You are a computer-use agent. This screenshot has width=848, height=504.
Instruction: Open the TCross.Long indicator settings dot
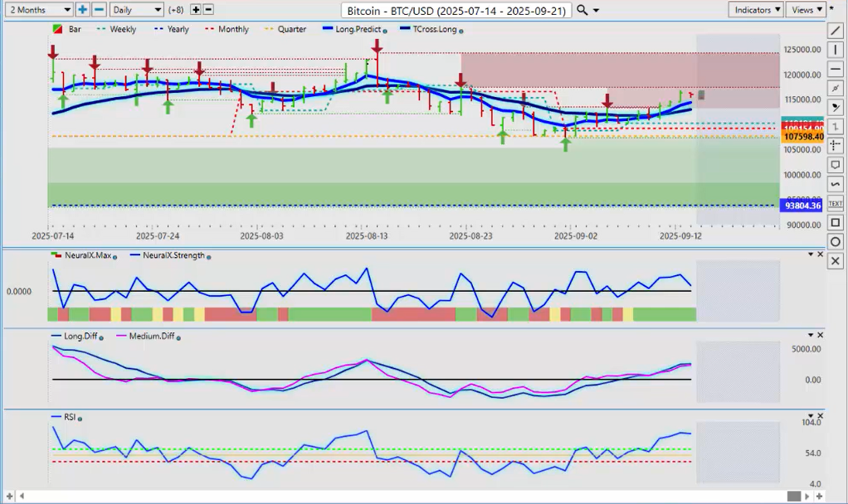461,31
